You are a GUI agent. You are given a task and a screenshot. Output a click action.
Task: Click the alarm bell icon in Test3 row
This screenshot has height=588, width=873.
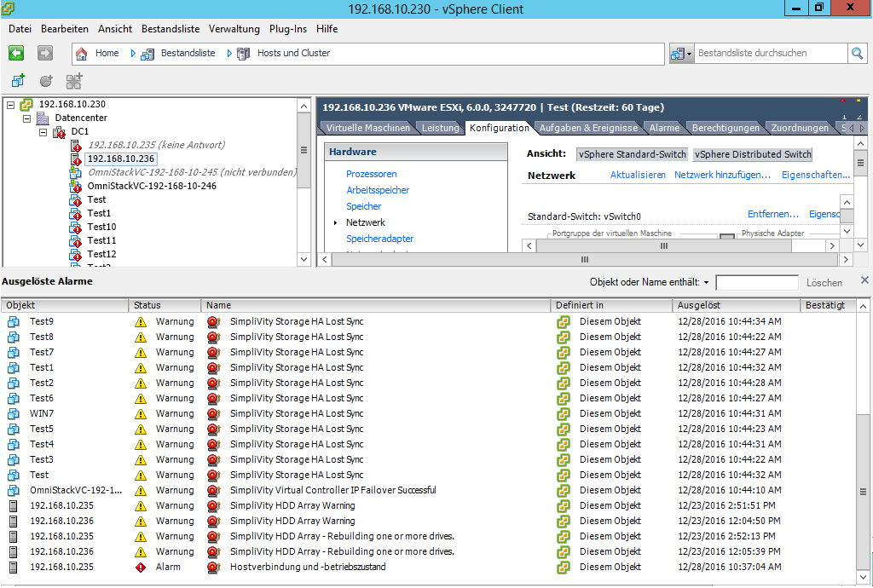pyautogui.click(x=213, y=460)
